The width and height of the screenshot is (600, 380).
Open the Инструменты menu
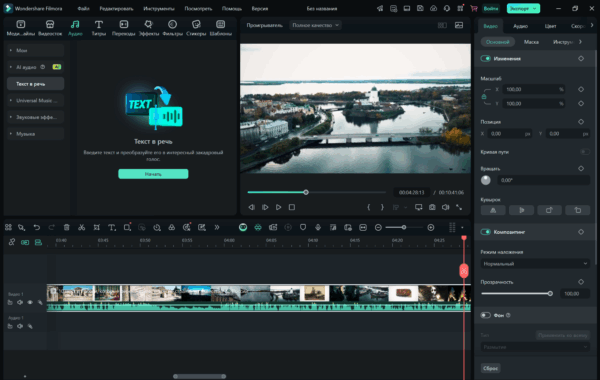tap(159, 8)
